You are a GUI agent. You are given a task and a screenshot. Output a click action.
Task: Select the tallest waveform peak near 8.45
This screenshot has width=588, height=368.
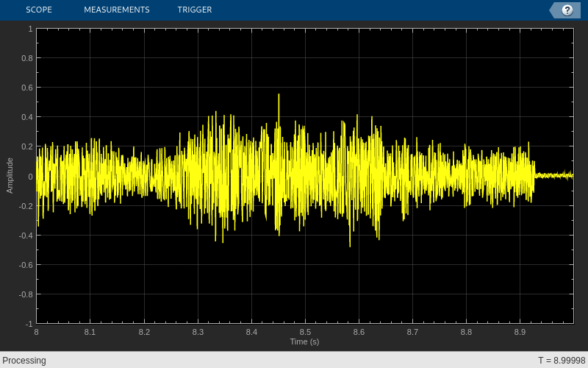[x=279, y=96]
